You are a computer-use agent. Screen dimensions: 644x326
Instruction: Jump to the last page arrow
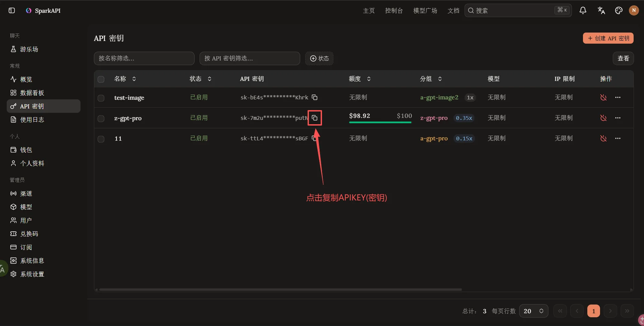(627, 311)
